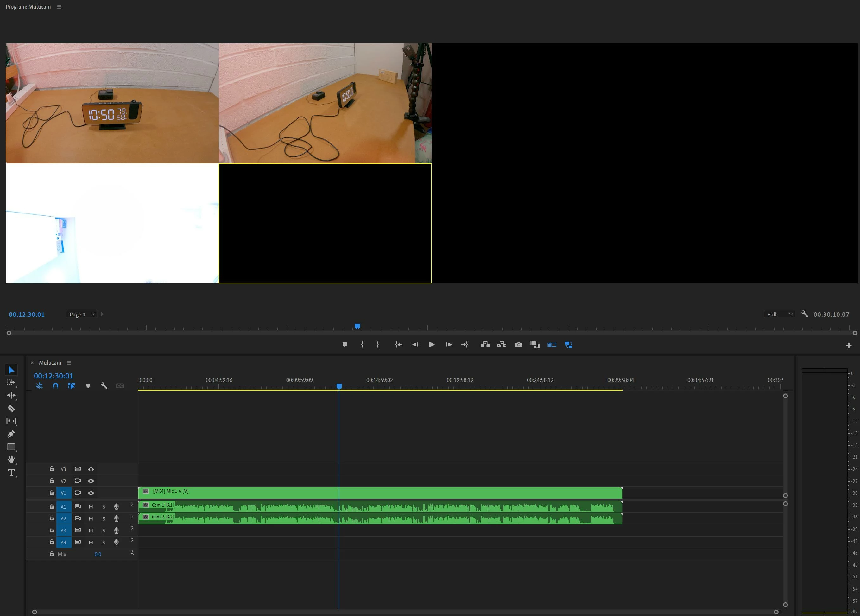860x616 pixels.
Task: Click the first camera angle thumbnail
Action: click(112, 103)
